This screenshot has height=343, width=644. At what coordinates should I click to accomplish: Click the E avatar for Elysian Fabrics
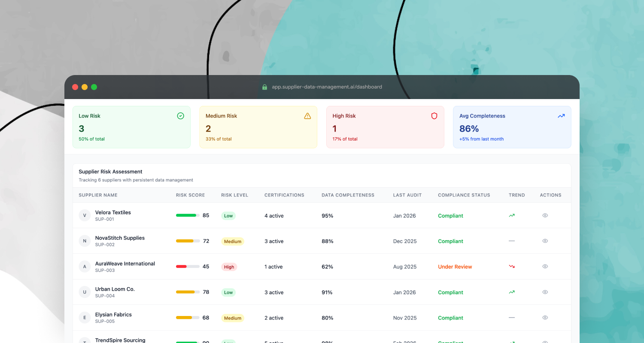click(85, 318)
